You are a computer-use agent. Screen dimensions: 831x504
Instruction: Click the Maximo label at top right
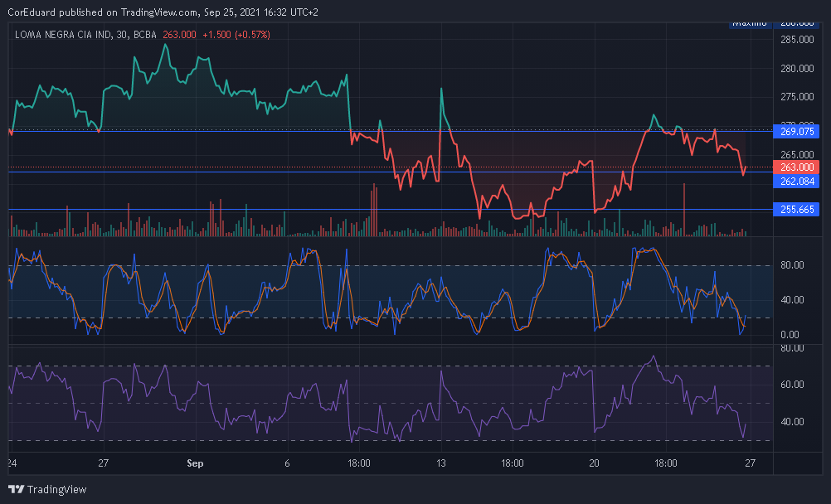pos(751,23)
